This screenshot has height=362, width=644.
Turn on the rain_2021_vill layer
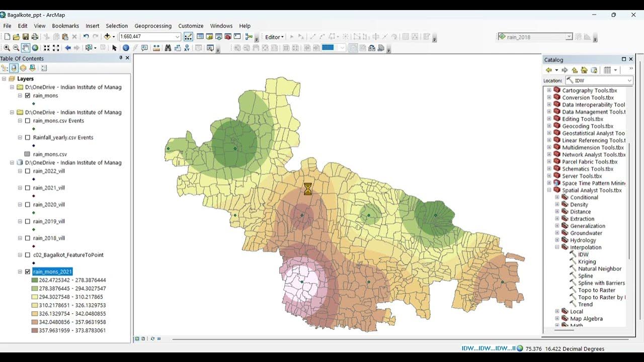tap(28, 188)
